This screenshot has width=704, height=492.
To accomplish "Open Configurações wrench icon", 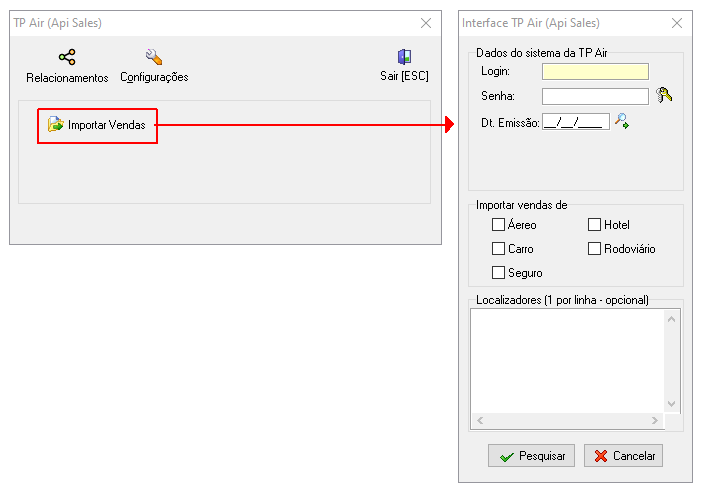I will click(154, 57).
